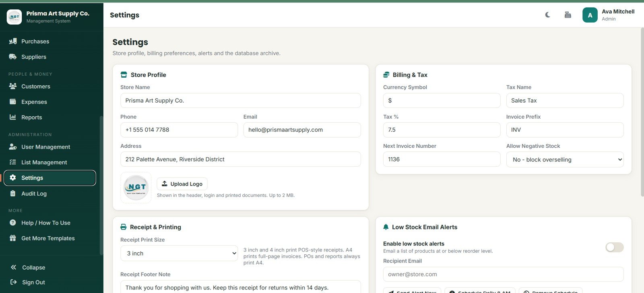The width and height of the screenshot is (644, 293).
Task: Click the store logo preview thumbnail
Action: point(136,188)
